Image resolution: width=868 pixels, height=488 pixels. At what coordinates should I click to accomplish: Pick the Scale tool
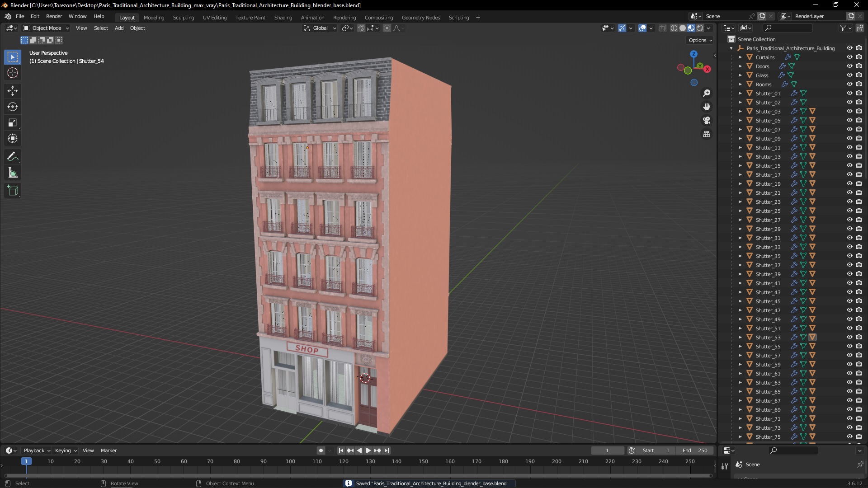point(13,122)
